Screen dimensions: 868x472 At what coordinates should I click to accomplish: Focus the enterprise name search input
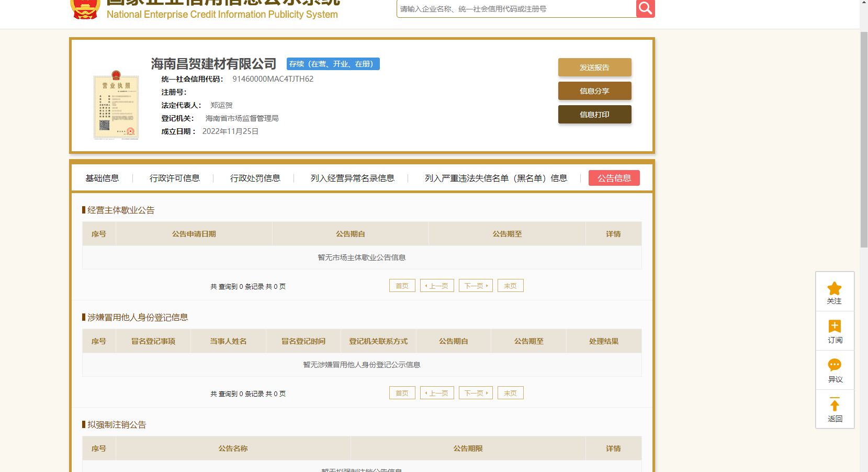click(x=516, y=9)
